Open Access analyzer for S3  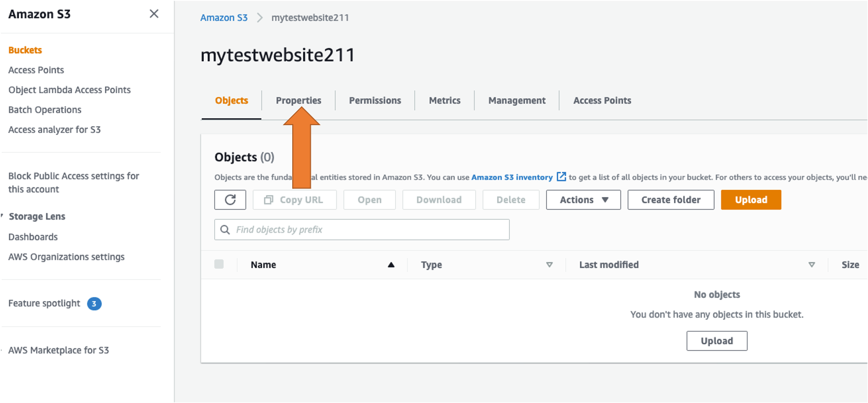pos(55,130)
